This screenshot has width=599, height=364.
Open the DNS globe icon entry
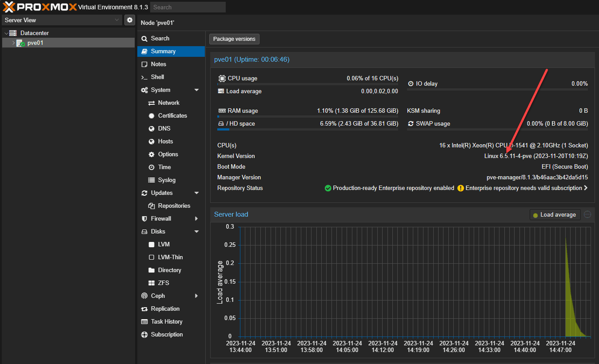click(151, 129)
